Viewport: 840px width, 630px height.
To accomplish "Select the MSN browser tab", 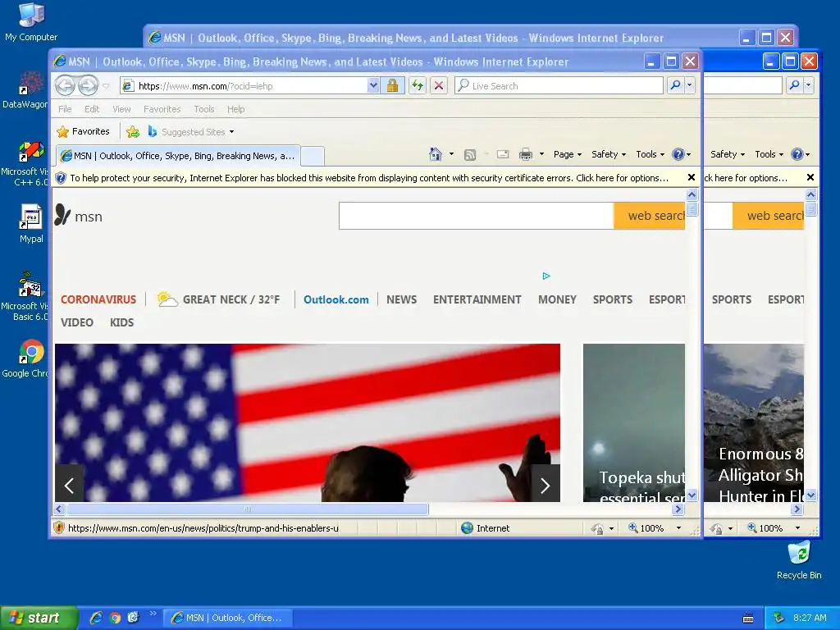I will 178,156.
